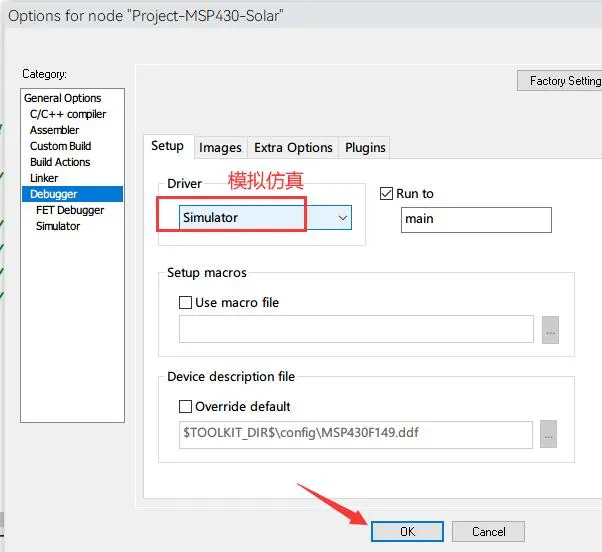Open Linker options category
The width and height of the screenshot is (602, 552).
click(44, 178)
